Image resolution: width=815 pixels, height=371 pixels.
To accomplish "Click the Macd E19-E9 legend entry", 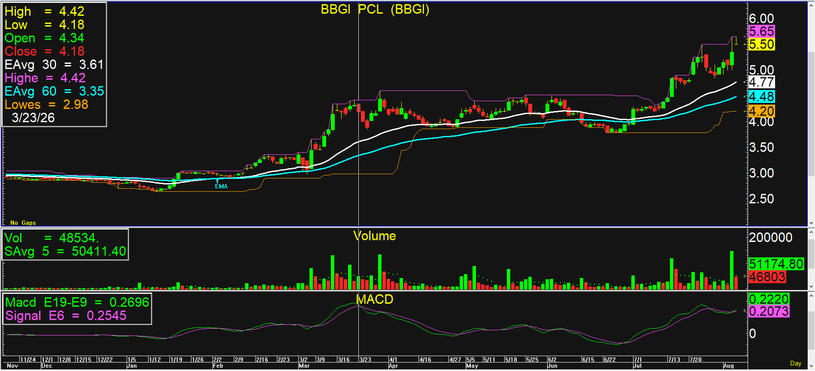I will (77, 302).
